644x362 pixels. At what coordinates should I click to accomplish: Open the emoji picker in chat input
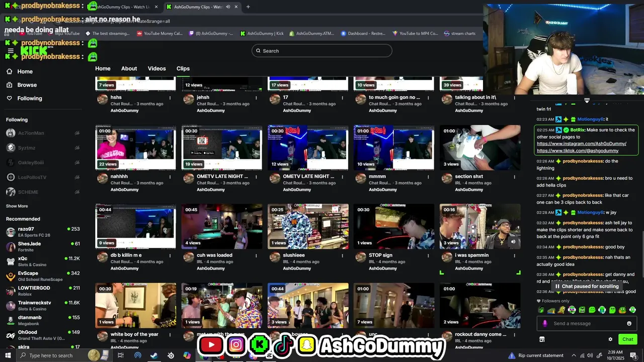pyautogui.click(x=629, y=323)
